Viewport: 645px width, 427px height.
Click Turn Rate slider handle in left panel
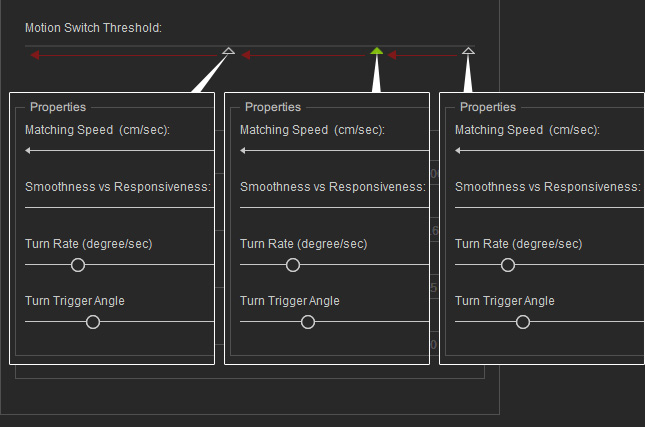(x=78, y=265)
